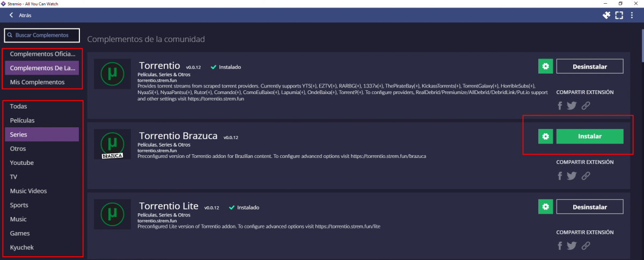This screenshot has height=260, width=644.
Task: Share Torrentio on Twitter
Action: [572, 105]
